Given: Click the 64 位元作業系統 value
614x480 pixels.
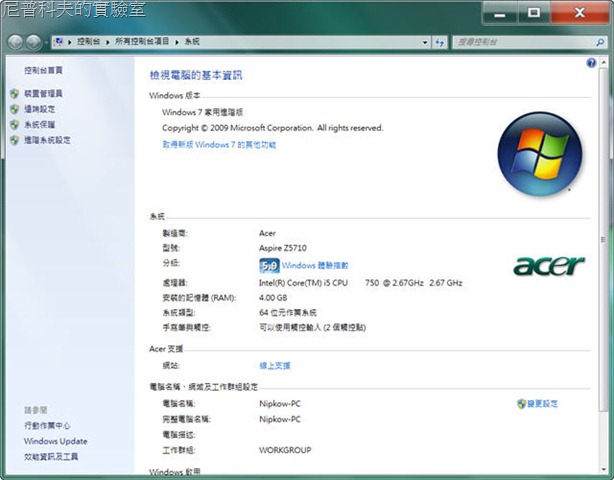Looking at the screenshot, I should 288,313.
